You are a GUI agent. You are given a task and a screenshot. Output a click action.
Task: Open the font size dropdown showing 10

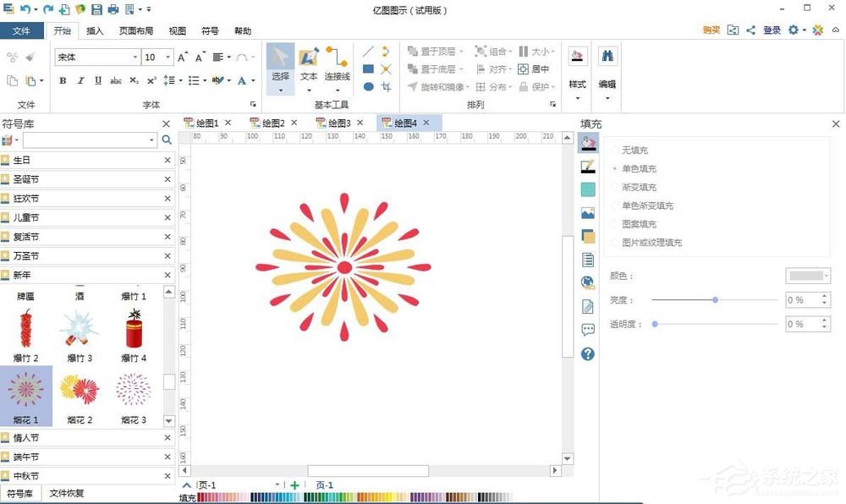[167, 57]
